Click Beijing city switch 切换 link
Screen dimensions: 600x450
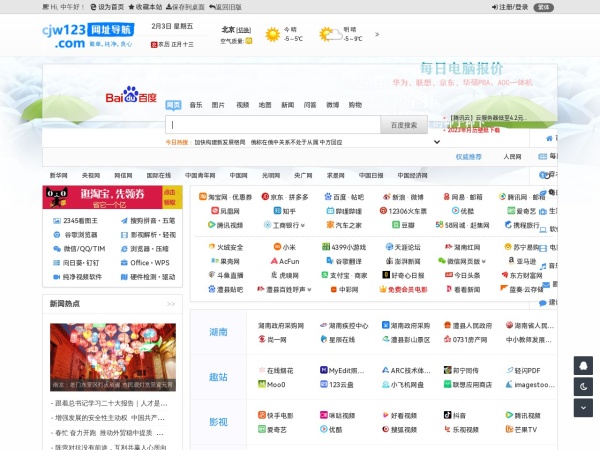coord(244,30)
